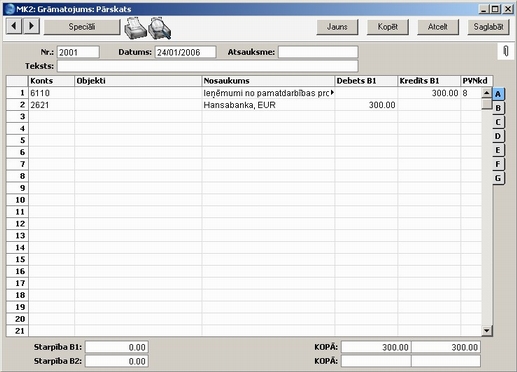Click the table scrollbar down arrow
Screen dimensions: 517x372
[x=487, y=331]
